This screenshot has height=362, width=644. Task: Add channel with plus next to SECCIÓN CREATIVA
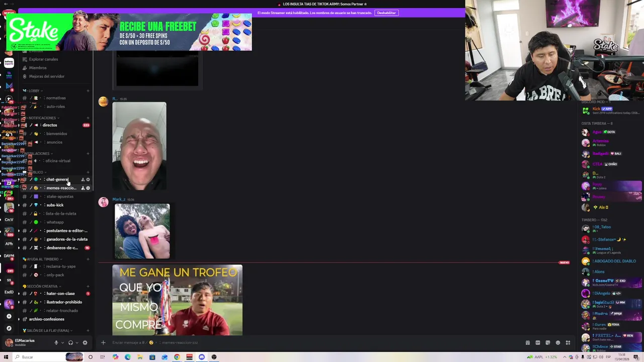click(88, 286)
